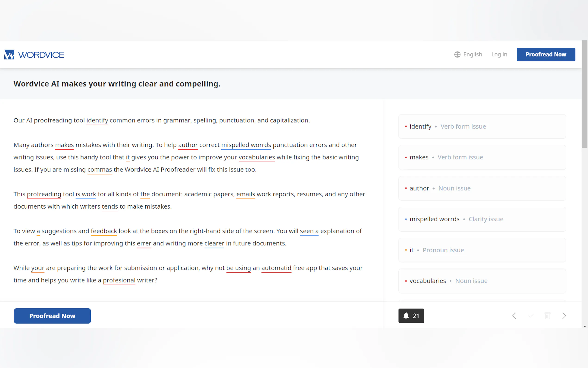Click the Wordvice logo icon

tap(9, 54)
